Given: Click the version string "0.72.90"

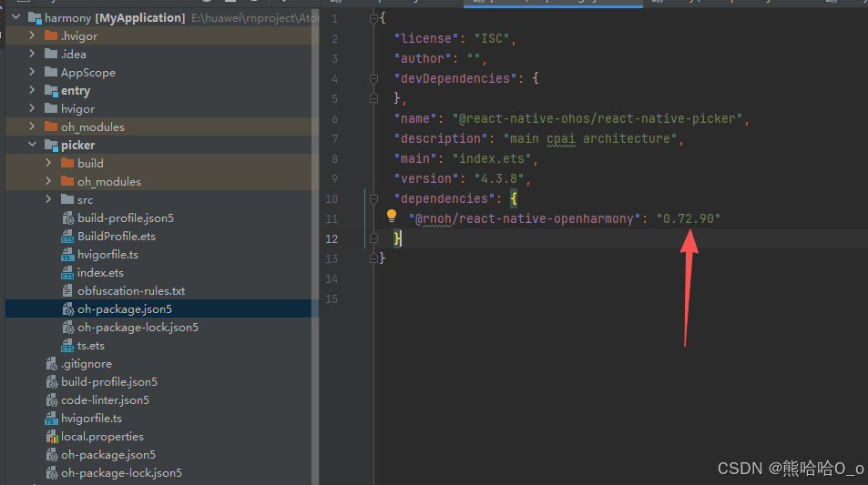Looking at the screenshot, I should tap(688, 218).
